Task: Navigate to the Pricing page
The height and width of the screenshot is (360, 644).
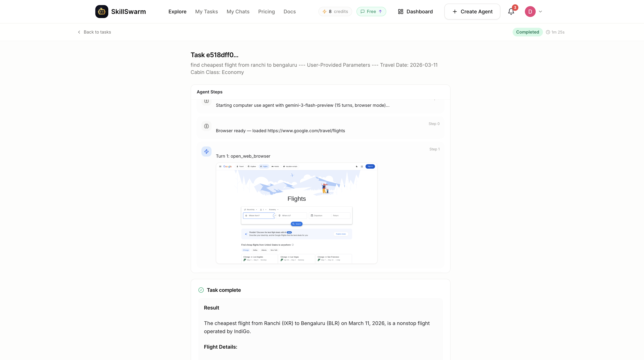Action: pos(266,12)
